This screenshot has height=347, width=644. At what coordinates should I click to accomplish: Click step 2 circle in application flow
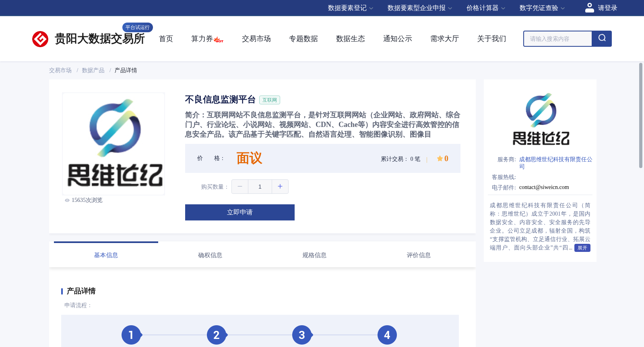217,335
